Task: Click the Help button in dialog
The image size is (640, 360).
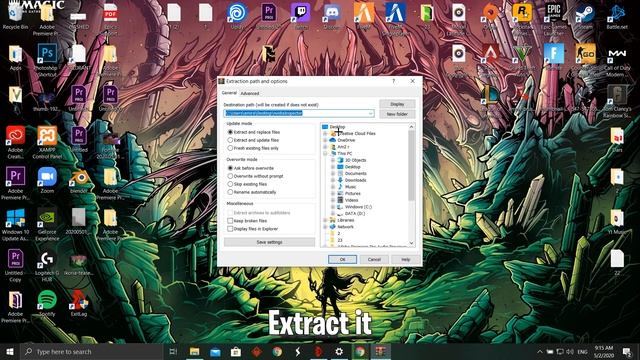Action: [x=405, y=259]
